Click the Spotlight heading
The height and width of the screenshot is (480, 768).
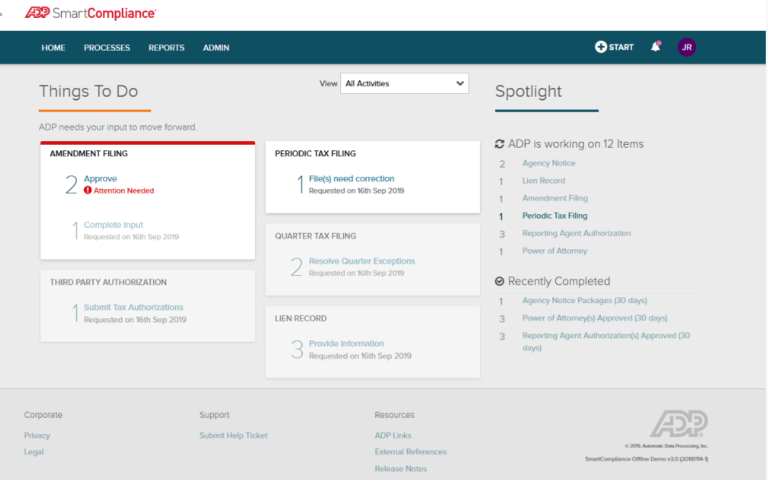(528, 91)
